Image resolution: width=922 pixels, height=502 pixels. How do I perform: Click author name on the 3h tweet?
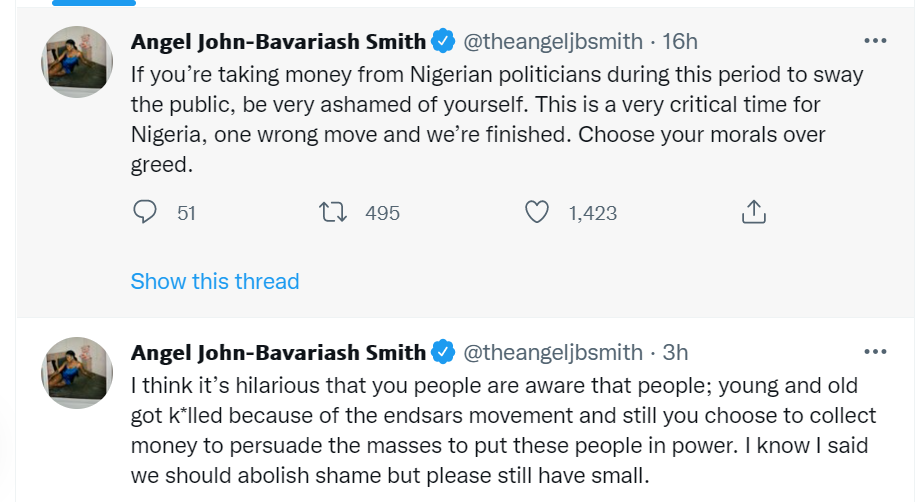278,353
